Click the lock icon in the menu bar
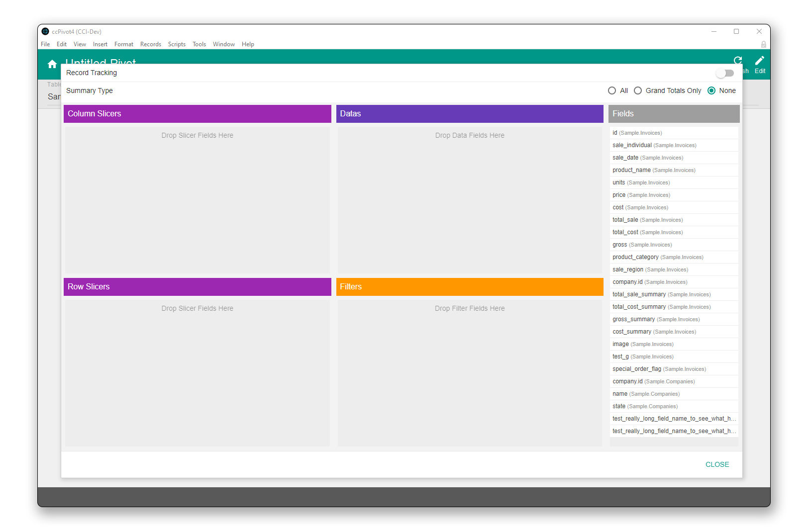This screenshot has height=532, width=808. [763, 44]
